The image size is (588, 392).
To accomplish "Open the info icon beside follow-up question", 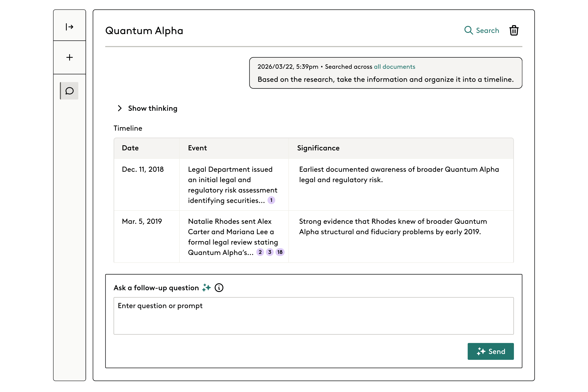I will click(x=219, y=288).
